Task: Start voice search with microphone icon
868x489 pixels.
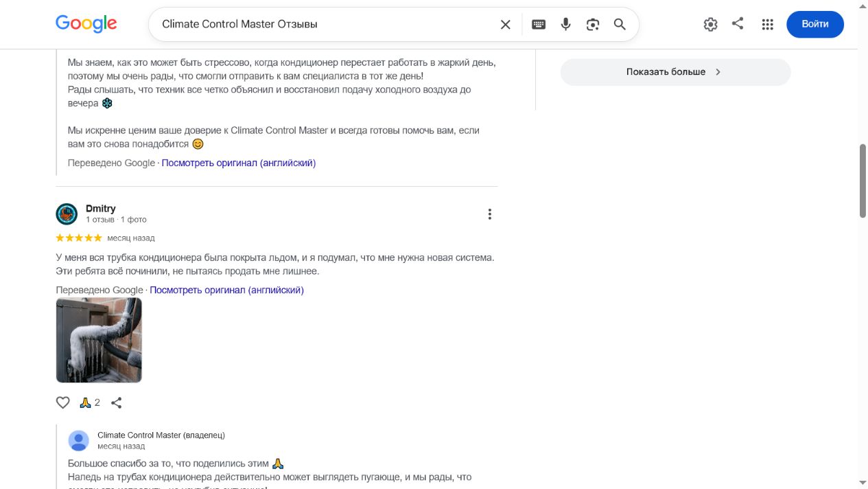Action: tap(565, 25)
